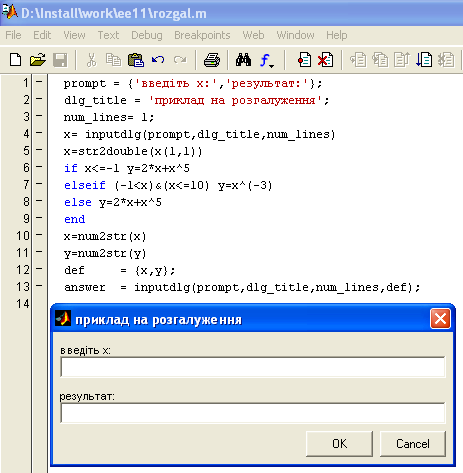Open a file with the folder icon

click(x=37, y=60)
